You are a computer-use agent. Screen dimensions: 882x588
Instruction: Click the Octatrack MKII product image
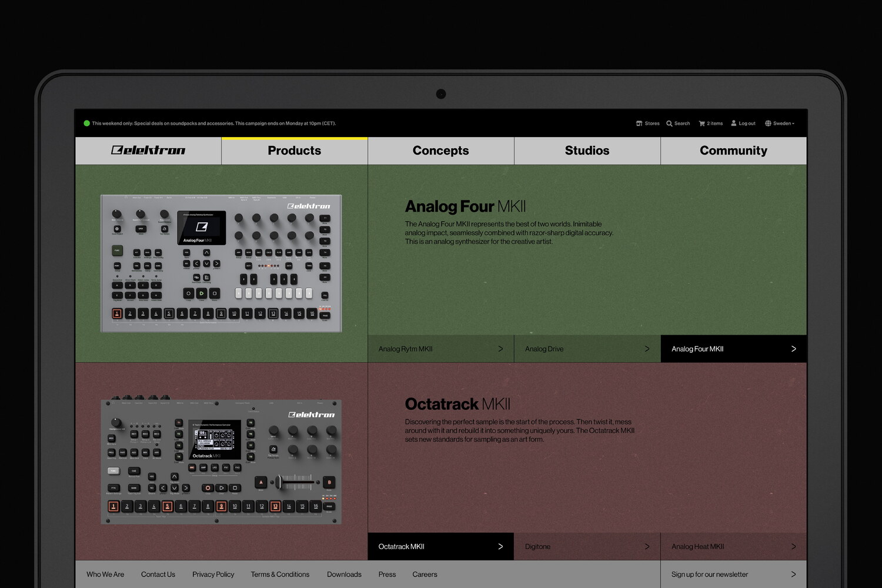[221, 461]
